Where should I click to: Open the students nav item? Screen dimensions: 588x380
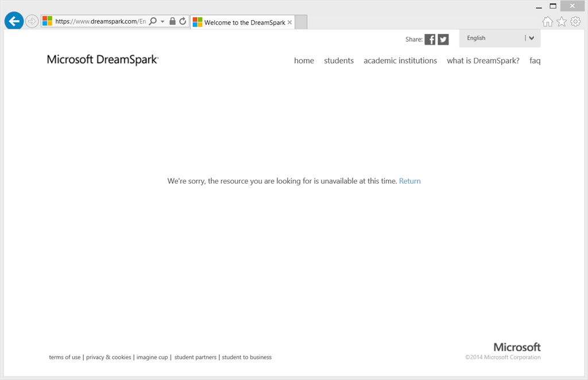pyautogui.click(x=339, y=61)
